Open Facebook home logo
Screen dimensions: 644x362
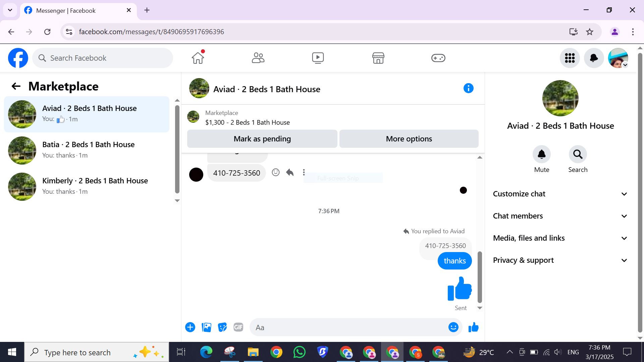(18, 58)
